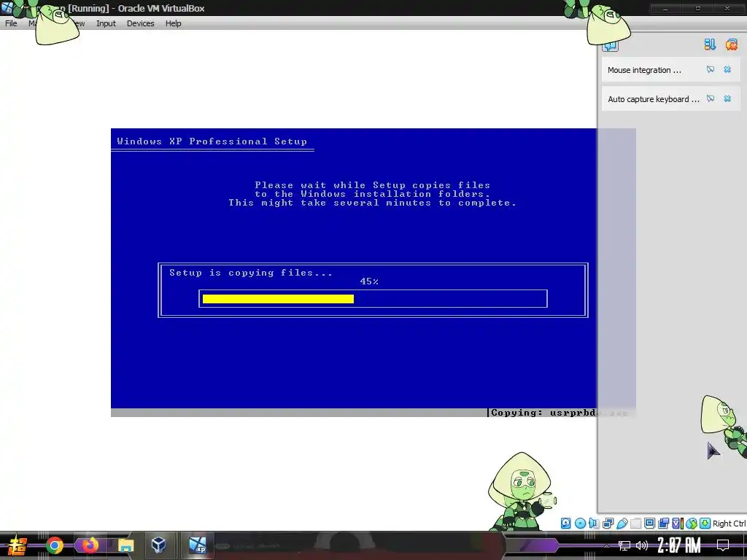Image resolution: width=747 pixels, height=560 pixels.
Task: Open the Help menu
Action: (x=174, y=23)
